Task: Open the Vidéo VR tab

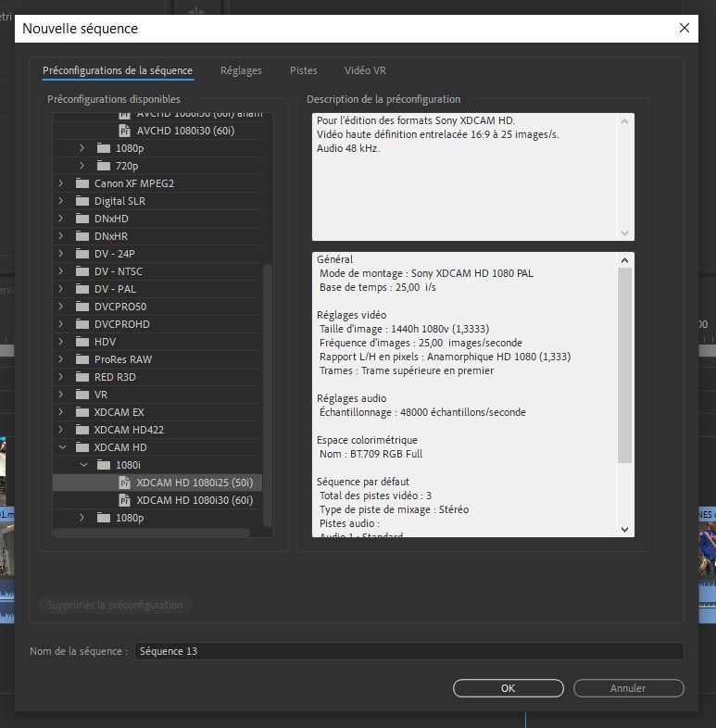Action: pos(365,70)
